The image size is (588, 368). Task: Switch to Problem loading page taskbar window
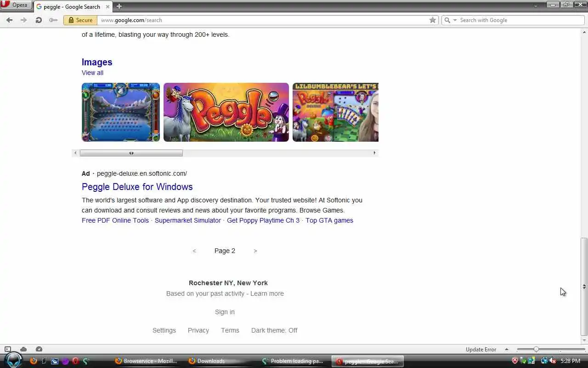tap(294, 361)
